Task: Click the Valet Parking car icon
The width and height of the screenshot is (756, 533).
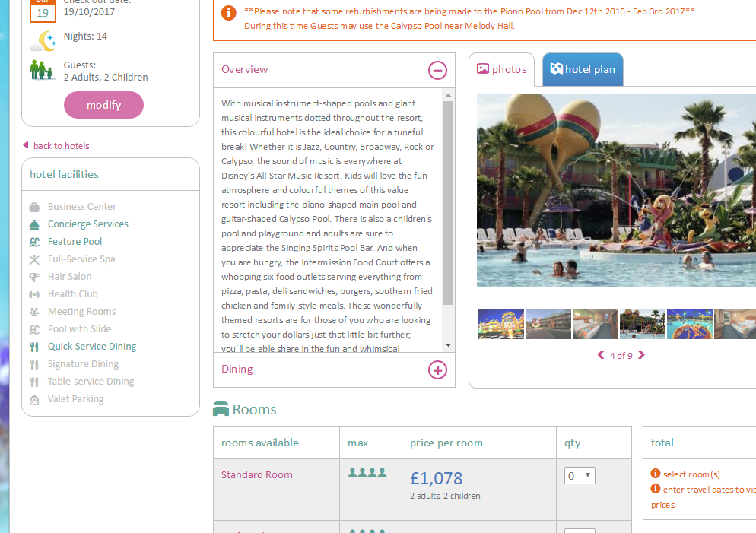Action: pyautogui.click(x=34, y=399)
